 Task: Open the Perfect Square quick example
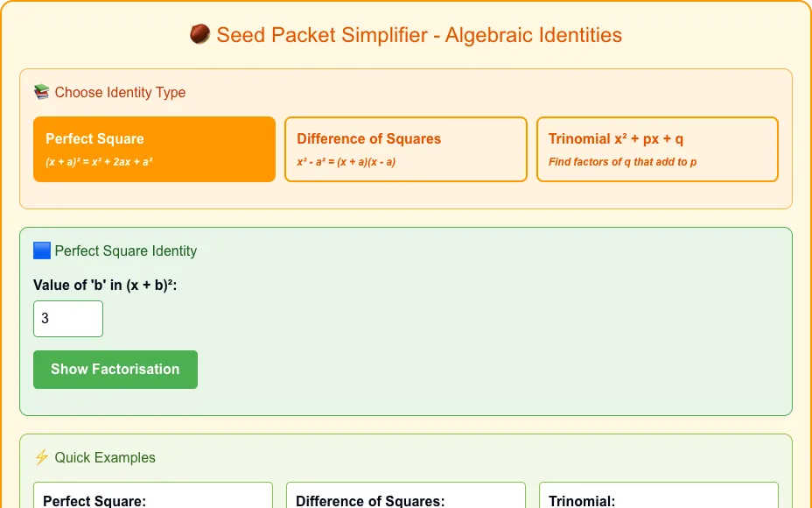pos(153,495)
